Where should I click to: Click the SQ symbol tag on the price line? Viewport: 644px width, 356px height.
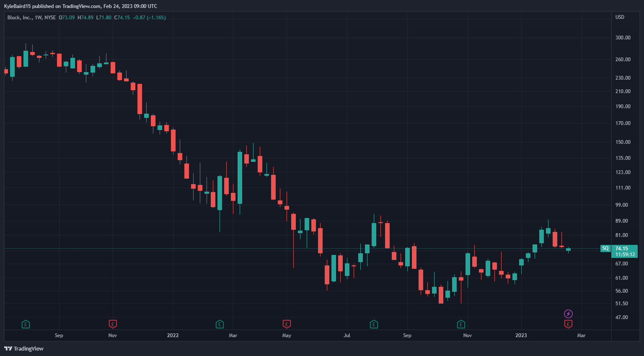point(605,248)
